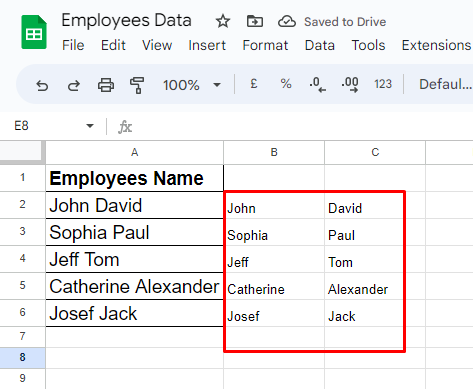This screenshot has height=389, width=473.
Task: Select row 3 header
Action: click(22, 232)
